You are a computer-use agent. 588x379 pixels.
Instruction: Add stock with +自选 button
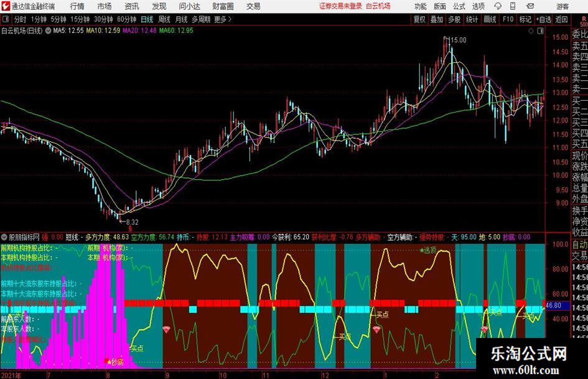point(544,19)
